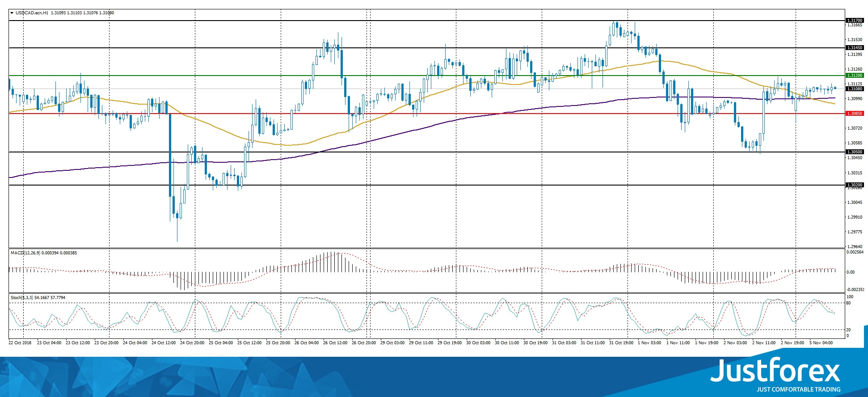Click the 2 Nov 19:00 time label

click(x=792, y=343)
